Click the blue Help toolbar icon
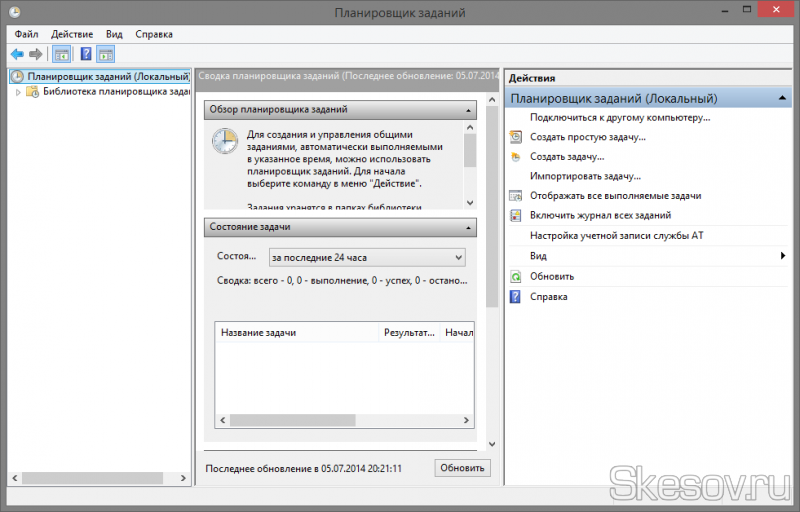 (86, 54)
